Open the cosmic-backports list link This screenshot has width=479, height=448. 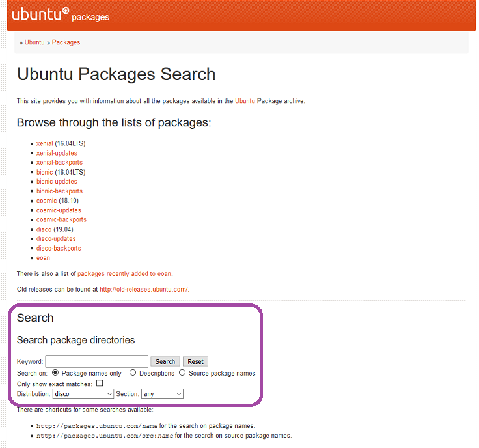[x=61, y=219]
